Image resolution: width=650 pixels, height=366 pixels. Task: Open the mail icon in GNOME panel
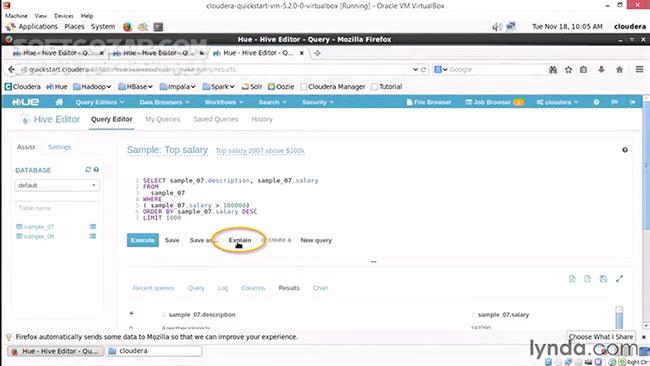(143, 27)
